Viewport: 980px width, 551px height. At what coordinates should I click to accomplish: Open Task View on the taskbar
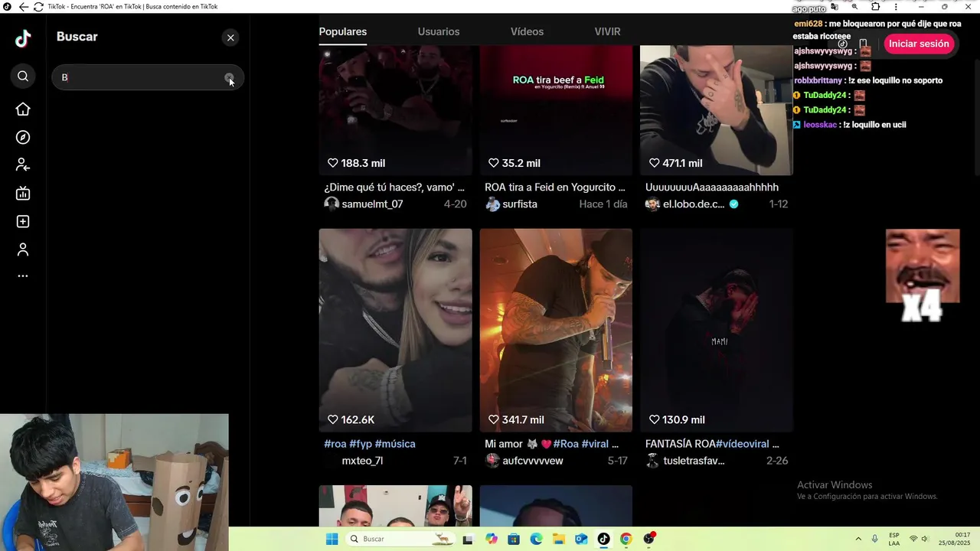468,539
